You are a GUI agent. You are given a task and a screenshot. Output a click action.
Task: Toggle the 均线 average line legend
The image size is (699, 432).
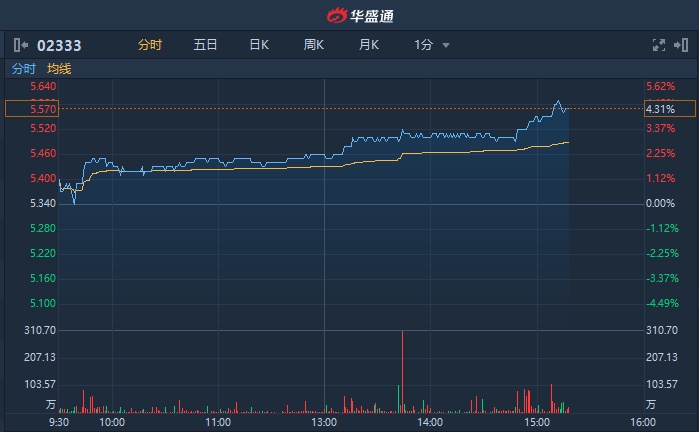point(59,69)
